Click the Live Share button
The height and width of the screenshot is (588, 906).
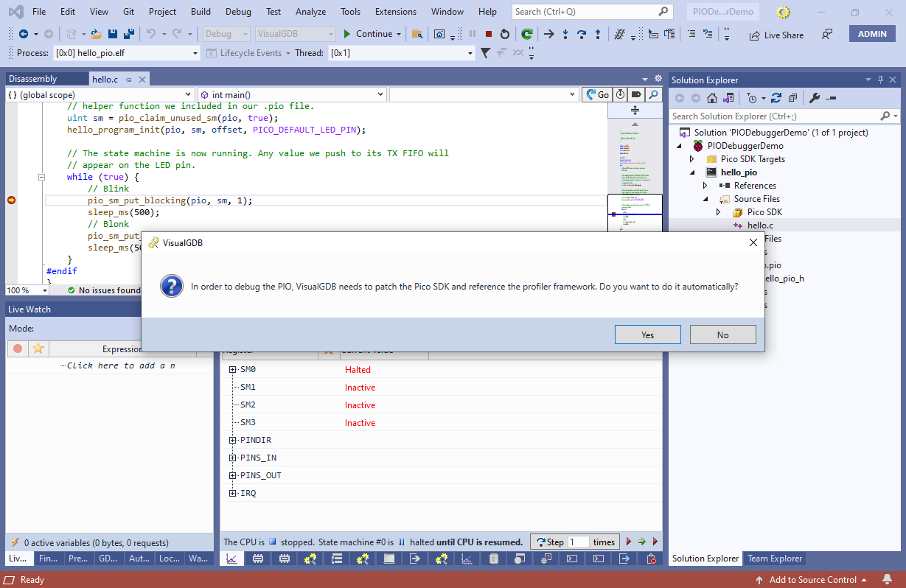point(776,35)
